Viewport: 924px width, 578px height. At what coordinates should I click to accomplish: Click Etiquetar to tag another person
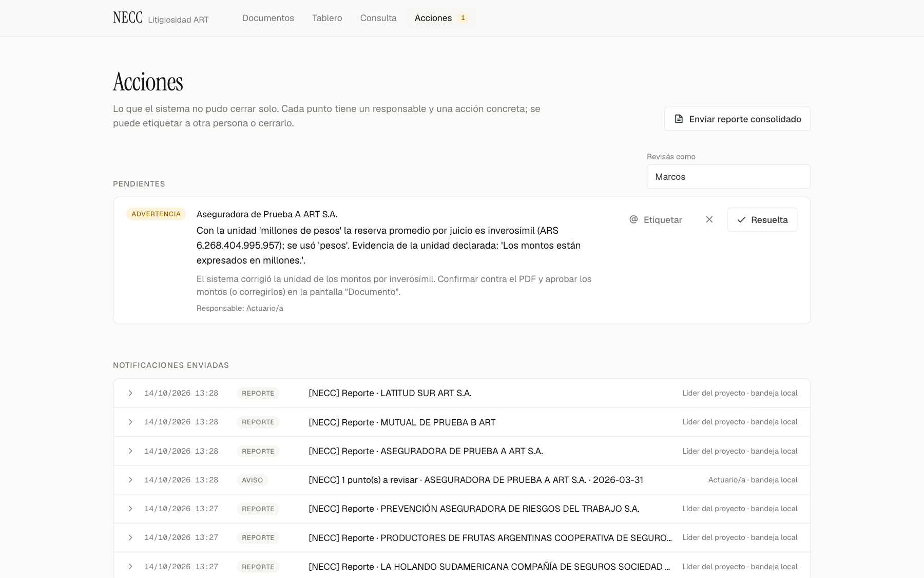point(656,220)
